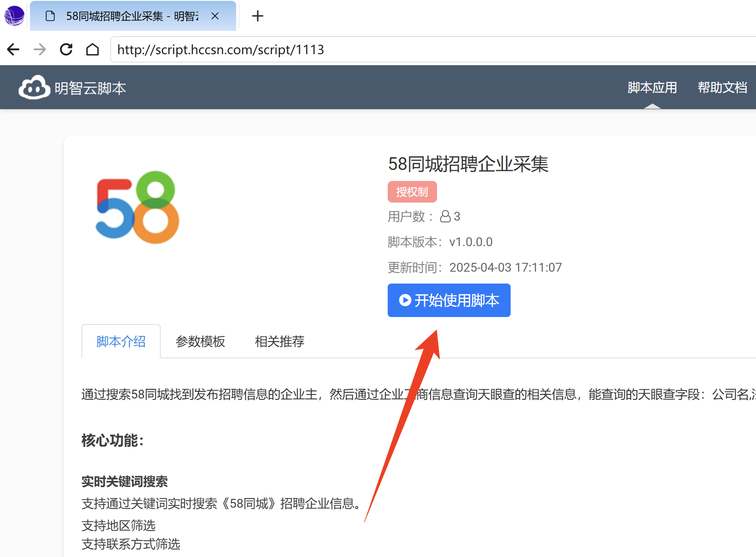Image resolution: width=756 pixels, height=557 pixels.
Task: Click the 58 logo image
Action: pyautogui.click(x=137, y=207)
